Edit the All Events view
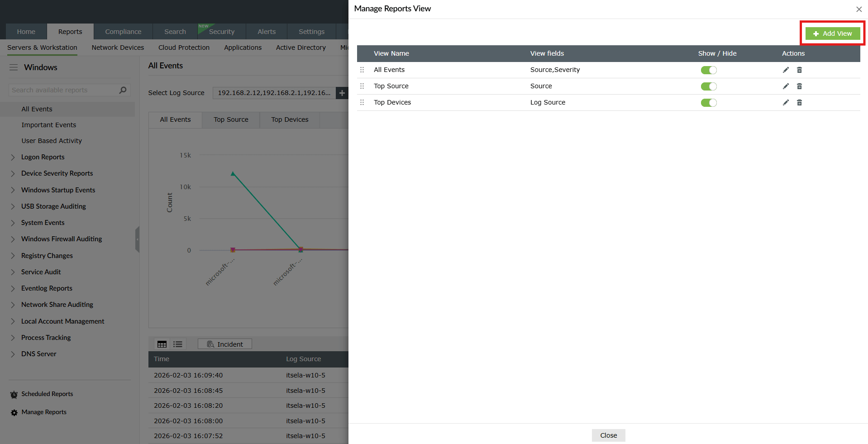This screenshot has width=868, height=444. click(x=786, y=70)
